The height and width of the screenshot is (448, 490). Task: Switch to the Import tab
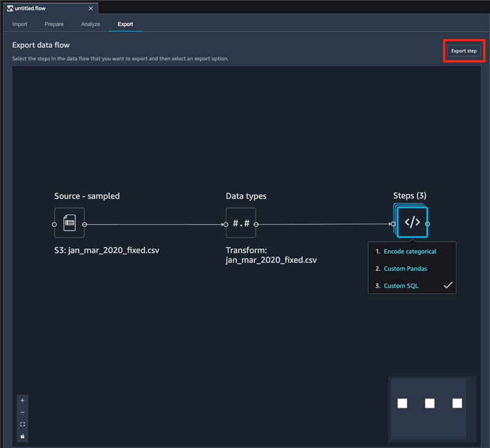click(x=20, y=24)
